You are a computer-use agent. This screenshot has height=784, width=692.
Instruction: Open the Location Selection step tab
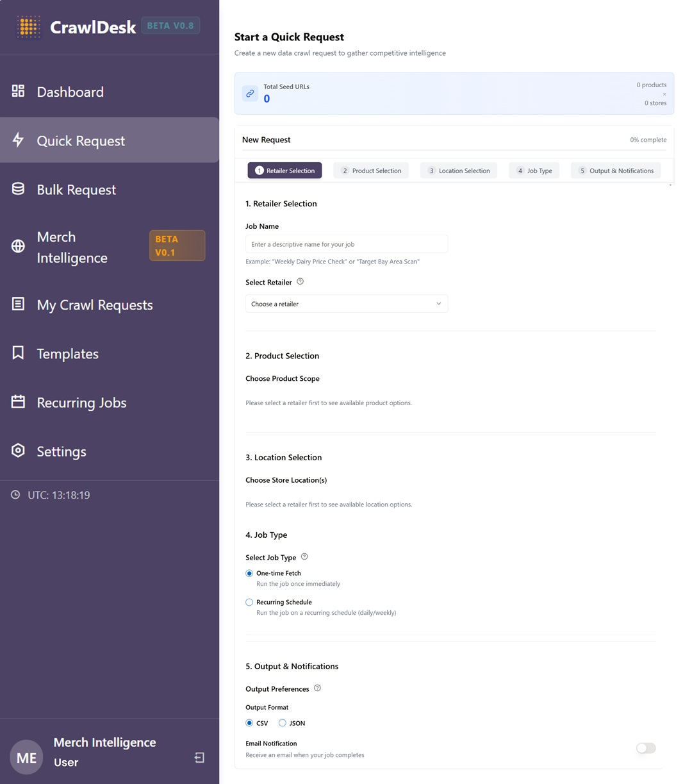(458, 171)
